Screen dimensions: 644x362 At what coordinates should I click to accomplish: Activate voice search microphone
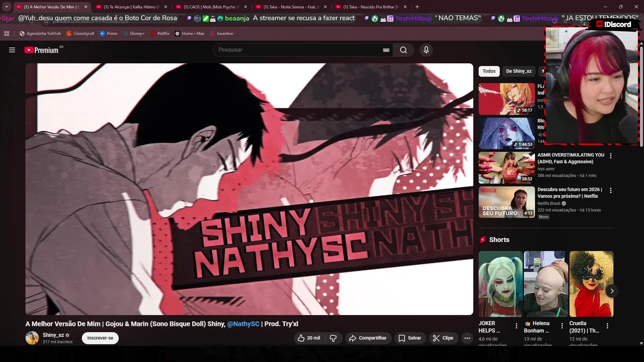426,50
